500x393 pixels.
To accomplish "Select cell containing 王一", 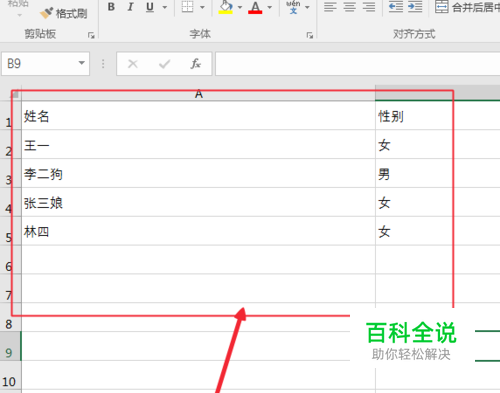I will click(199, 144).
